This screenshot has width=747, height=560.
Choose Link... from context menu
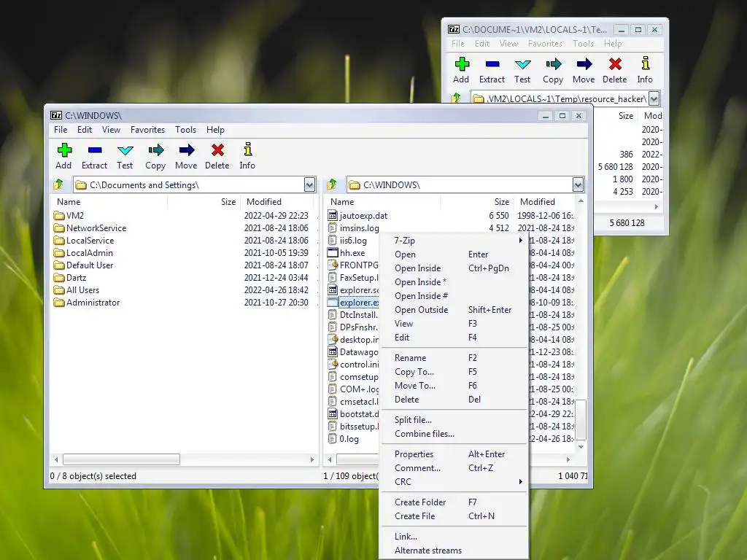[x=406, y=536]
